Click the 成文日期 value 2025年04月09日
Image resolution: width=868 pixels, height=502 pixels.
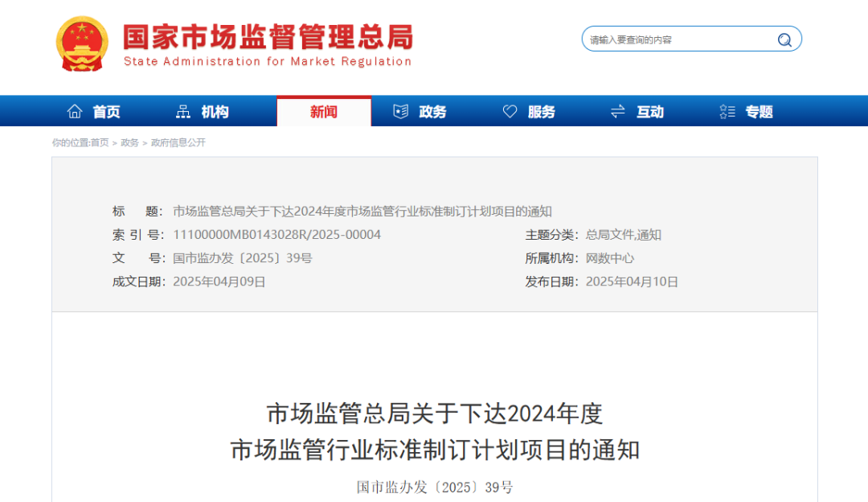tap(219, 282)
